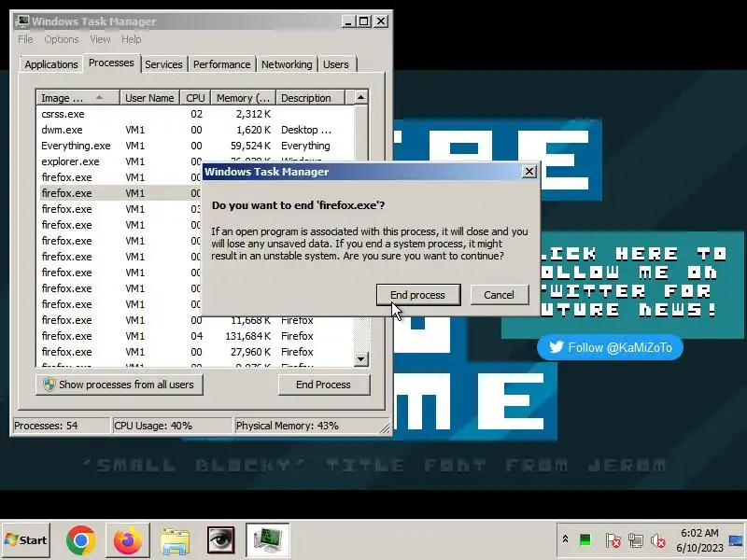Image resolution: width=747 pixels, height=560 pixels.
Task: Click the green CPU meter tray icon
Action: coord(585,540)
